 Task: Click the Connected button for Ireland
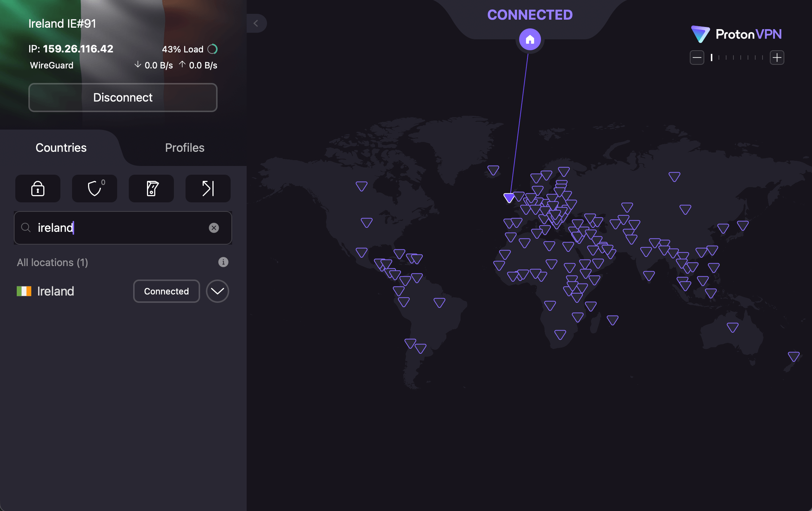click(x=167, y=291)
